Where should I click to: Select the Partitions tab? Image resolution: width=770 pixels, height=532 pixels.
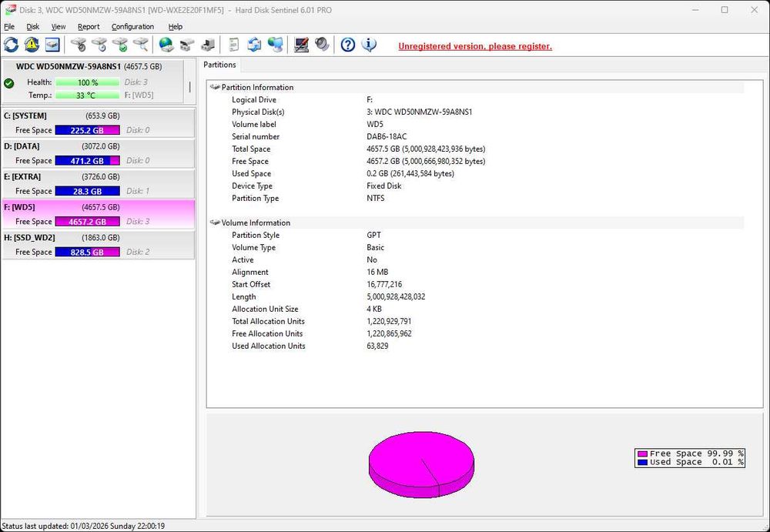[219, 65]
